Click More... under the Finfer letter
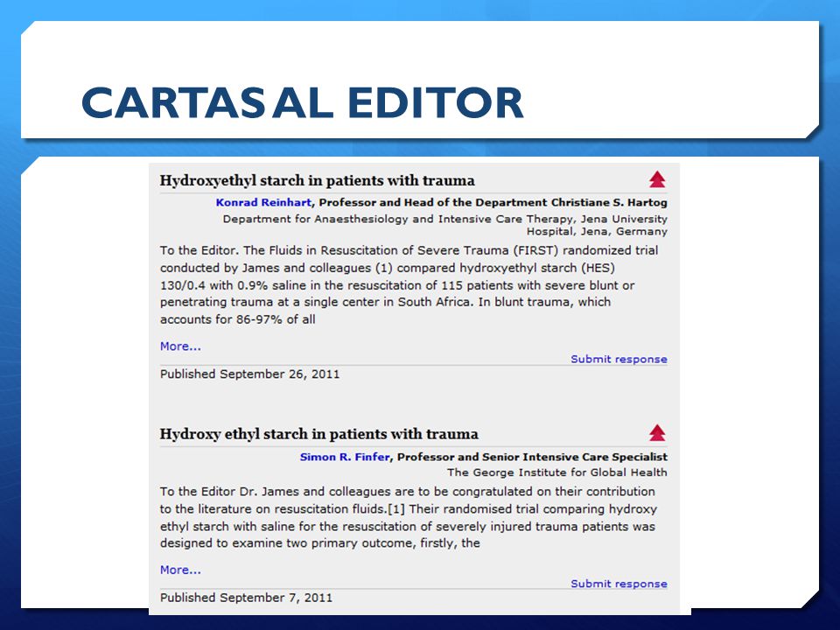 (x=180, y=570)
